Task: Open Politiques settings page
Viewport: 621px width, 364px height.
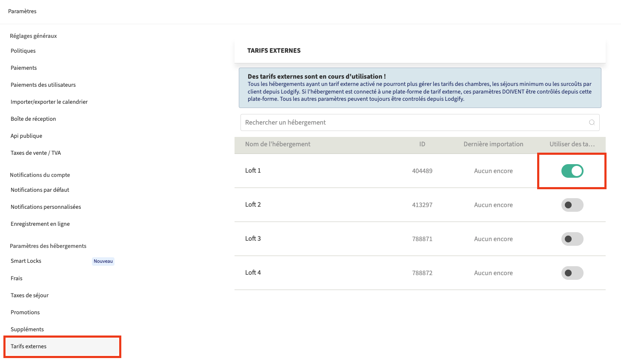Action: [23, 51]
